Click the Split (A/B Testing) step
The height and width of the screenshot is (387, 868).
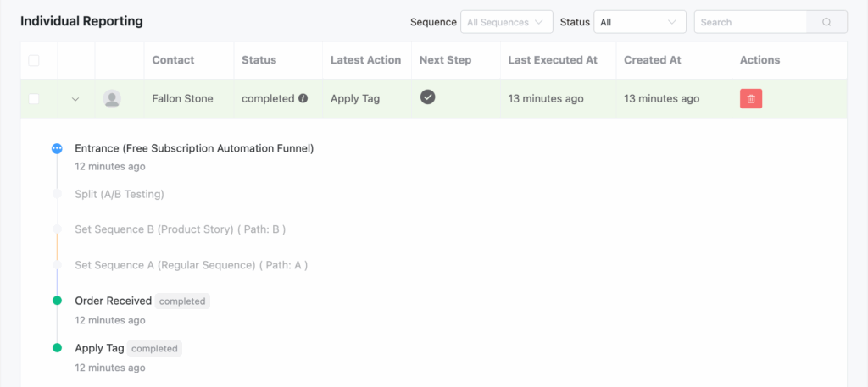[120, 194]
